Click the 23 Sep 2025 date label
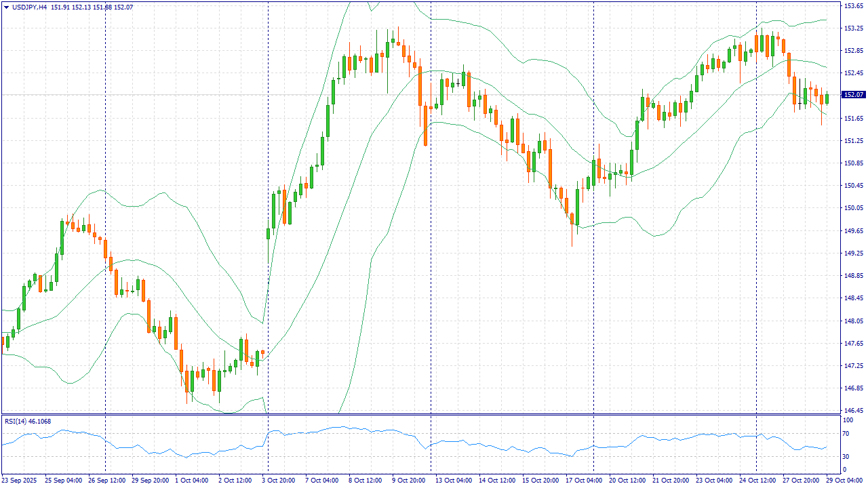868x488 pixels. click(x=19, y=480)
